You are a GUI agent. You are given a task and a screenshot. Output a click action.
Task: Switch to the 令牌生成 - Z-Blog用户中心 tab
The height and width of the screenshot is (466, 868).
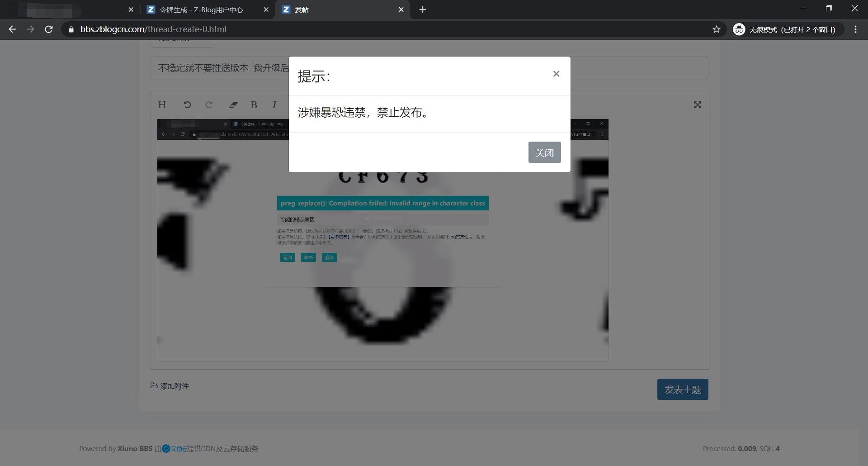(202, 10)
